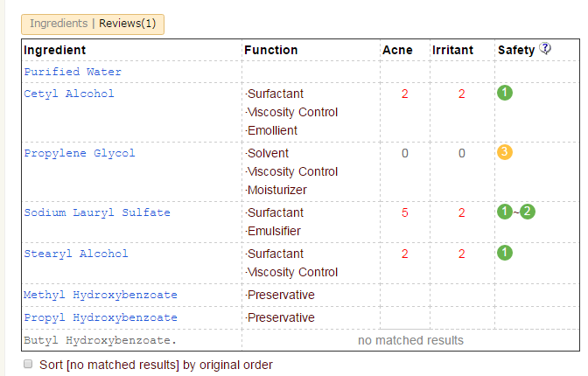588x376 pixels.
Task: Click the Irritant column header
Action: coord(455,50)
